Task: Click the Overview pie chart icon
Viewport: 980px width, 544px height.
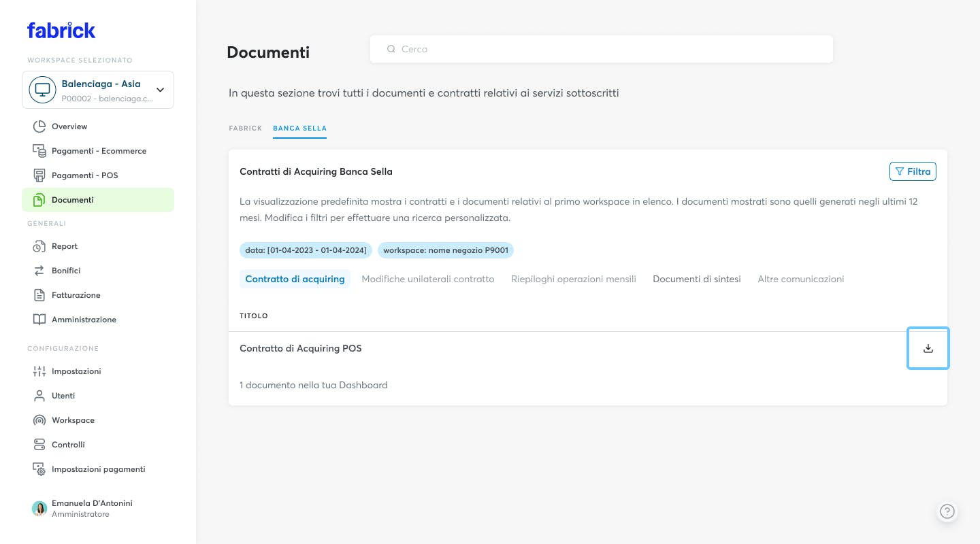Action: 39,126
